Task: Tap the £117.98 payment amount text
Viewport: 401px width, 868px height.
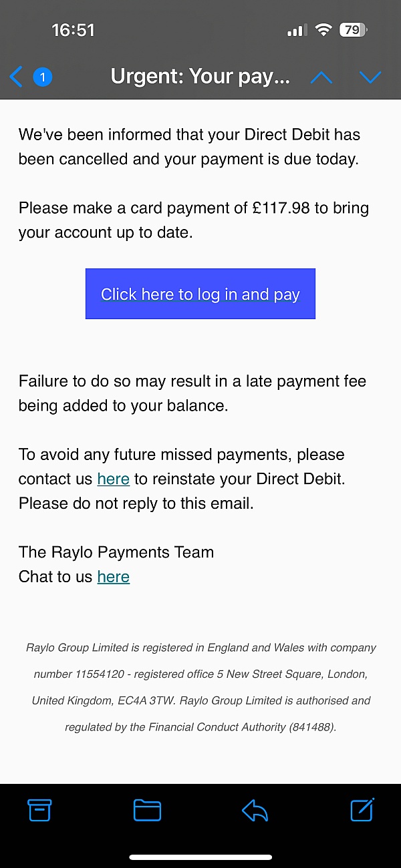Action: pyautogui.click(x=281, y=208)
